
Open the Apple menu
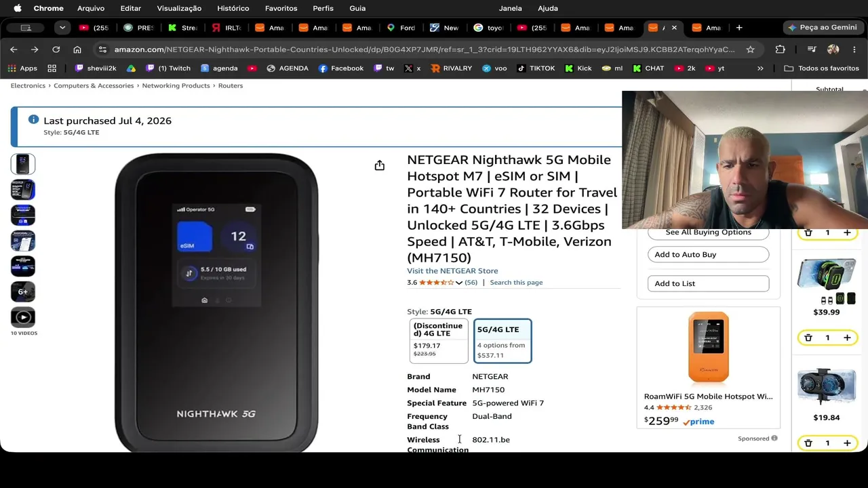tap(18, 8)
